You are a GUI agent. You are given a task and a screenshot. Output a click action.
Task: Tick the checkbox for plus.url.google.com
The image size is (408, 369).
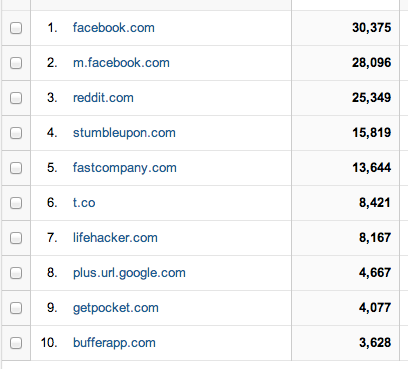pos(16,273)
